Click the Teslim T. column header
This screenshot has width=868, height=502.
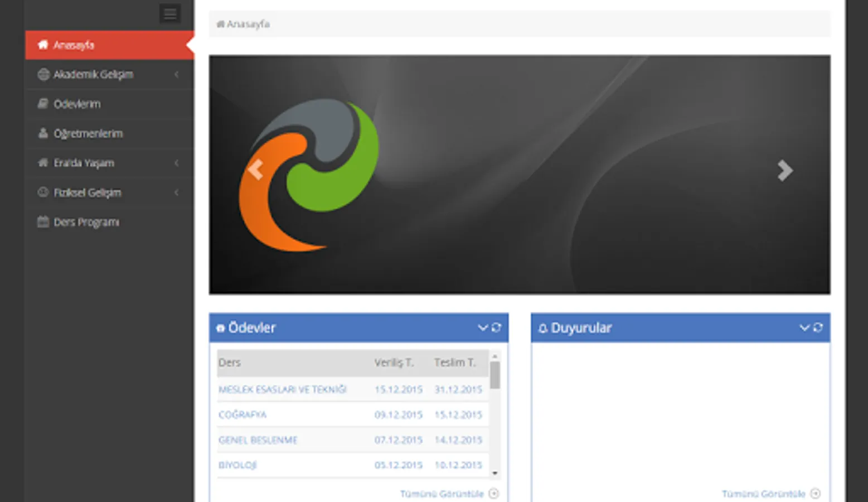click(x=455, y=363)
